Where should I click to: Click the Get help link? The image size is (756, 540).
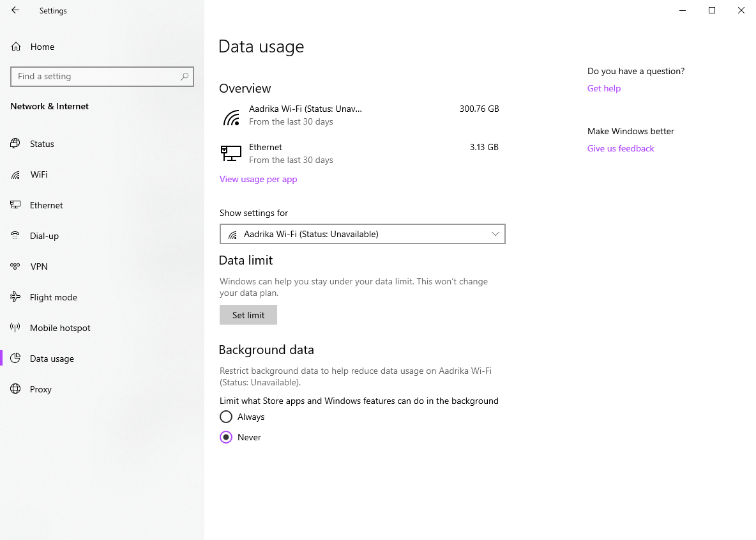click(604, 88)
